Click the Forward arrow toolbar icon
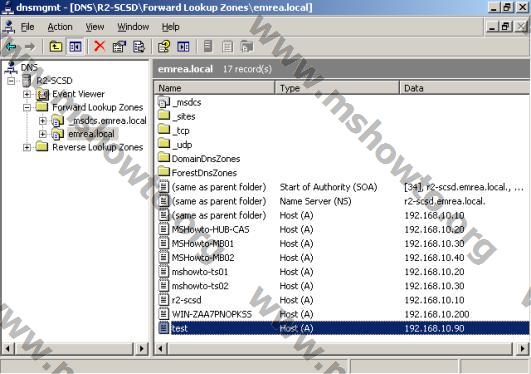 pyautogui.click(x=30, y=47)
